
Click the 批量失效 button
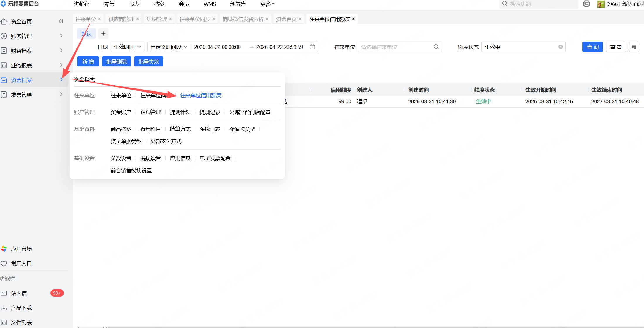pos(148,61)
